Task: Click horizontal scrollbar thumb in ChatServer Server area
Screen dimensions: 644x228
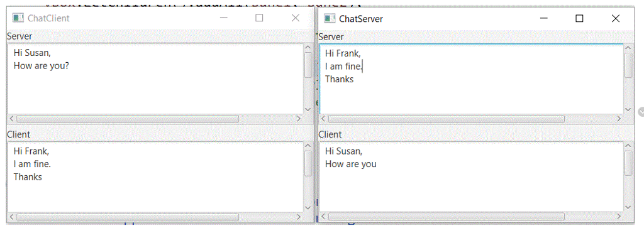Action: coord(446,119)
